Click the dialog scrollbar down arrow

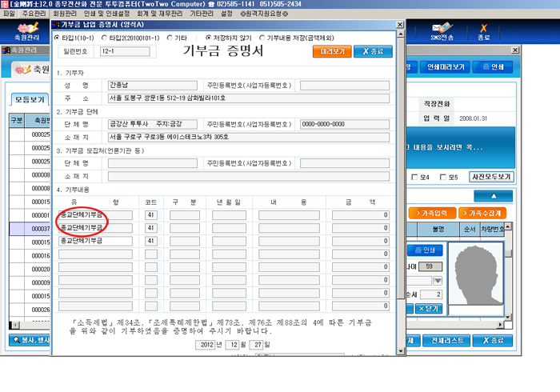(400, 351)
